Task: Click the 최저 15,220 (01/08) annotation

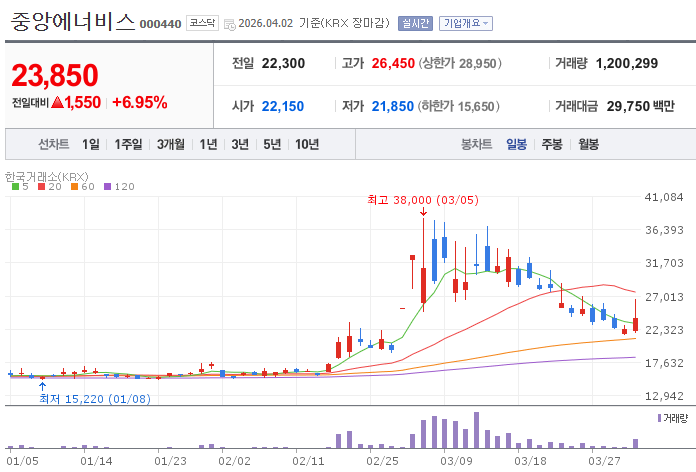Action: click(95, 399)
